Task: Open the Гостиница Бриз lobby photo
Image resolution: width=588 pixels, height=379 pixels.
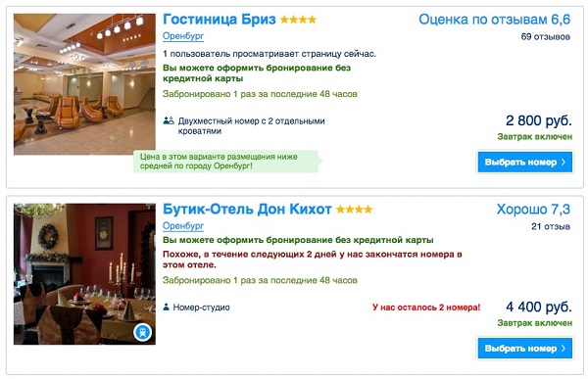Action: 84,84
